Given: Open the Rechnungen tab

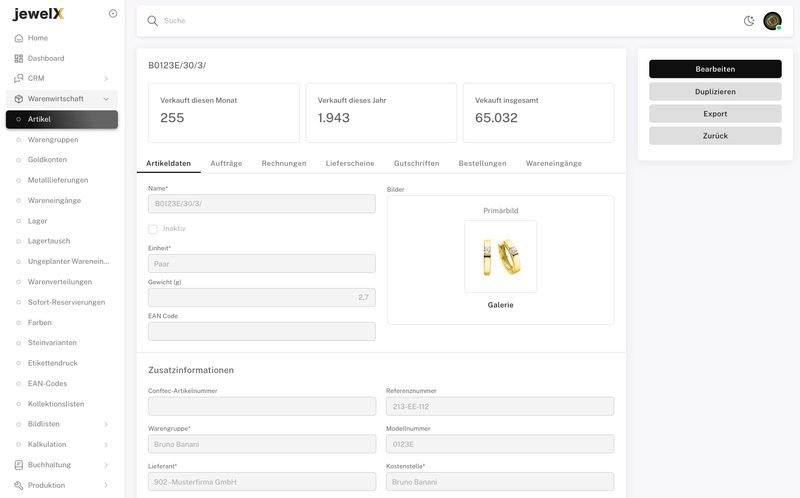Looking at the screenshot, I should (284, 163).
